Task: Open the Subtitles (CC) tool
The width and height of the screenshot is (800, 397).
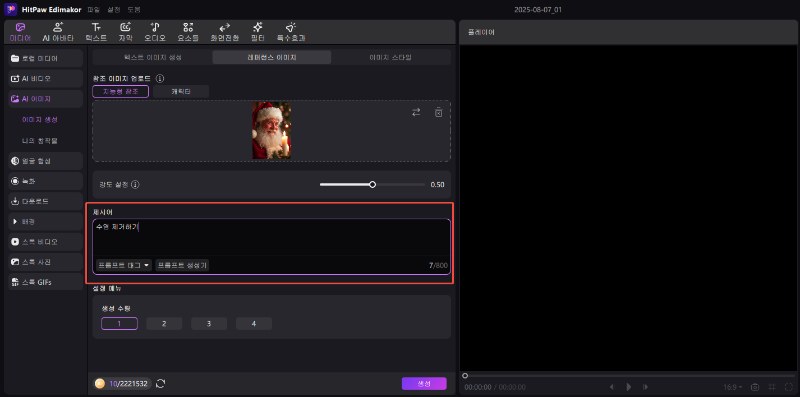Action: [125, 32]
